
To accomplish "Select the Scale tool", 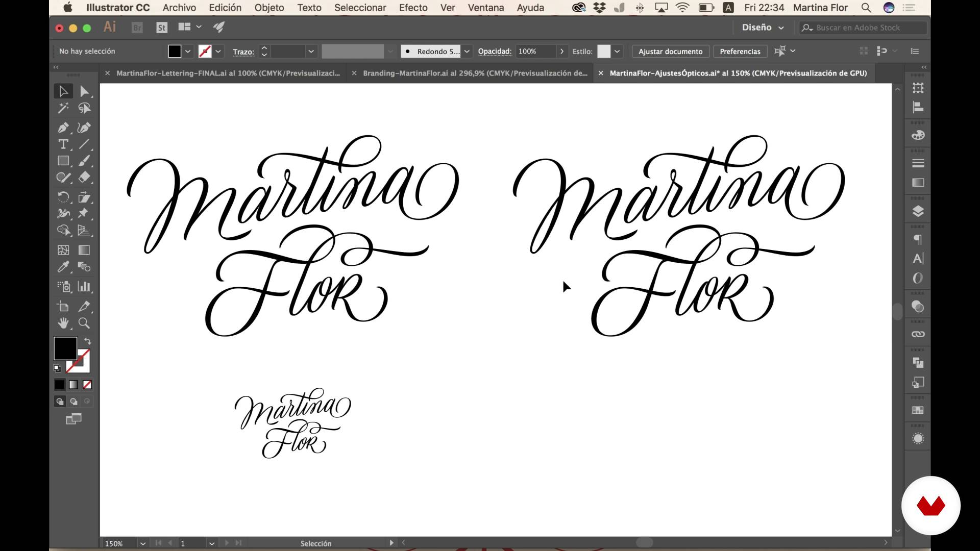I will (x=84, y=197).
